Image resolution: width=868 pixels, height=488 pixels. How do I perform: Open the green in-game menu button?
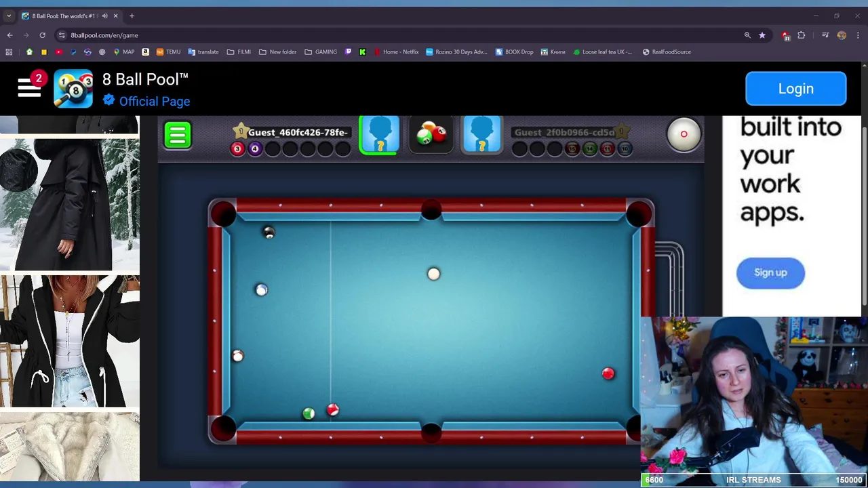178,135
